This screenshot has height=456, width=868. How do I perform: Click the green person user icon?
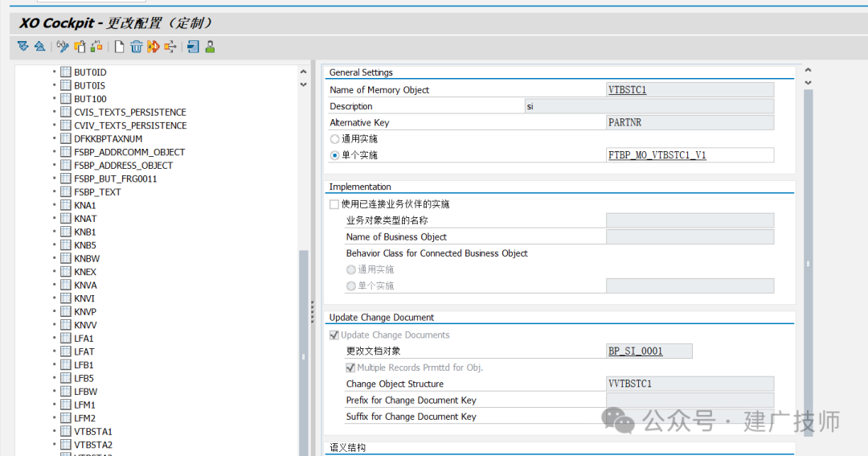coord(210,47)
